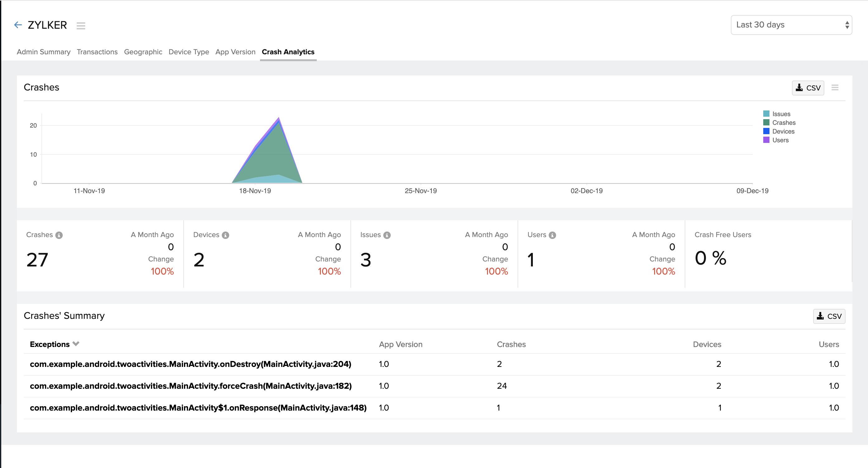868x468 pixels.
Task: Open the MainActivity$1.onResponse exception entry
Action: (x=198, y=408)
